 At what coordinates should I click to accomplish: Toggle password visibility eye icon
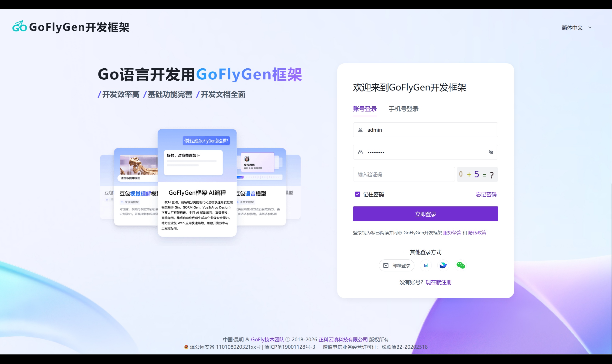tap(491, 152)
